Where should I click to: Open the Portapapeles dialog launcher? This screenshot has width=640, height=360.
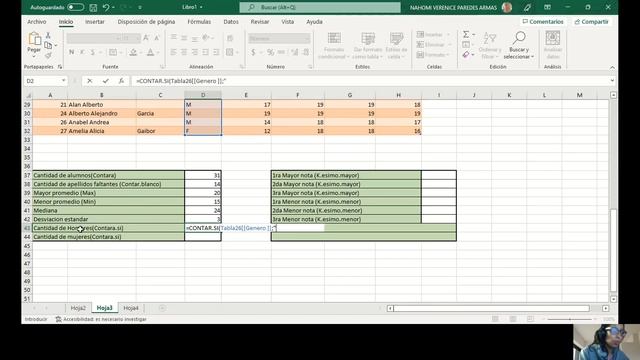60,67
